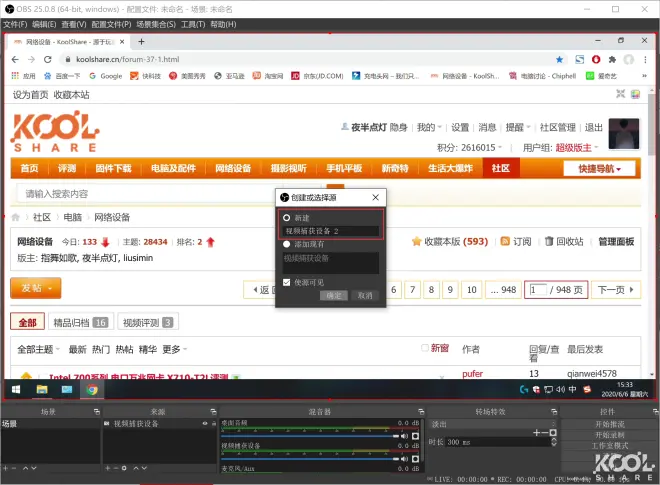The height and width of the screenshot is (485, 660).
Task: Click the bookmark star in previewed browser
Action: click(x=559, y=59)
